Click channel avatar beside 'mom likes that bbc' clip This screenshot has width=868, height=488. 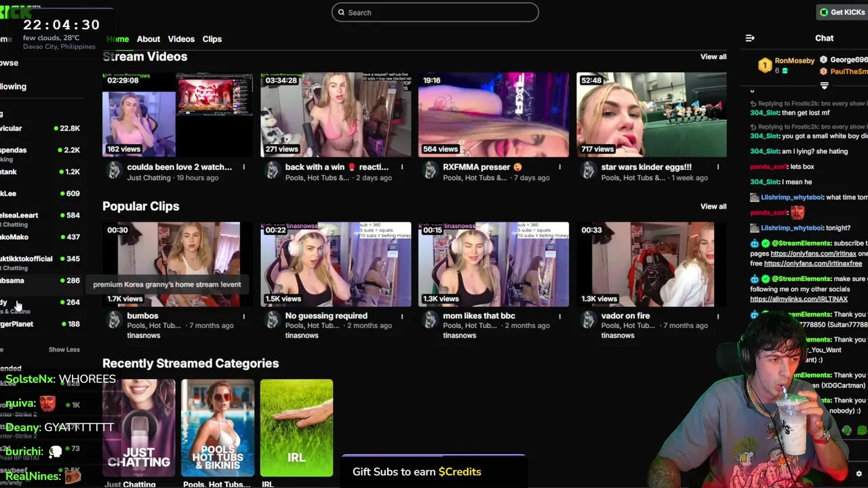click(430, 319)
